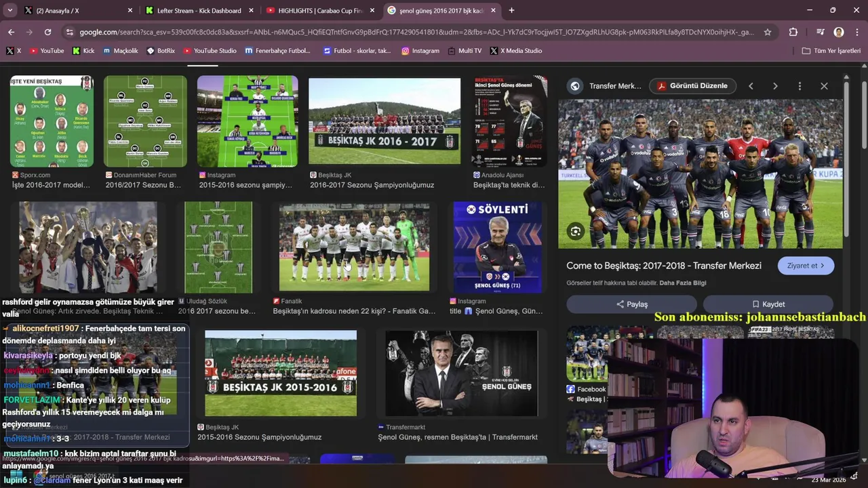Open the Instagram bookmark
Image resolution: width=868 pixels, height=488 pixels.
click(420, 51)
